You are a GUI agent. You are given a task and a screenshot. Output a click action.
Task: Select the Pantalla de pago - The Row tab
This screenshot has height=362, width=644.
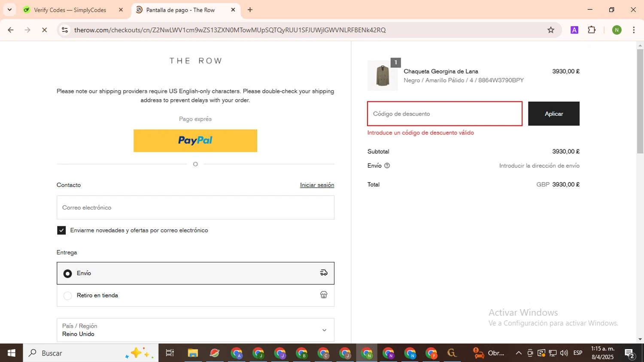click(x=180, y=10)
